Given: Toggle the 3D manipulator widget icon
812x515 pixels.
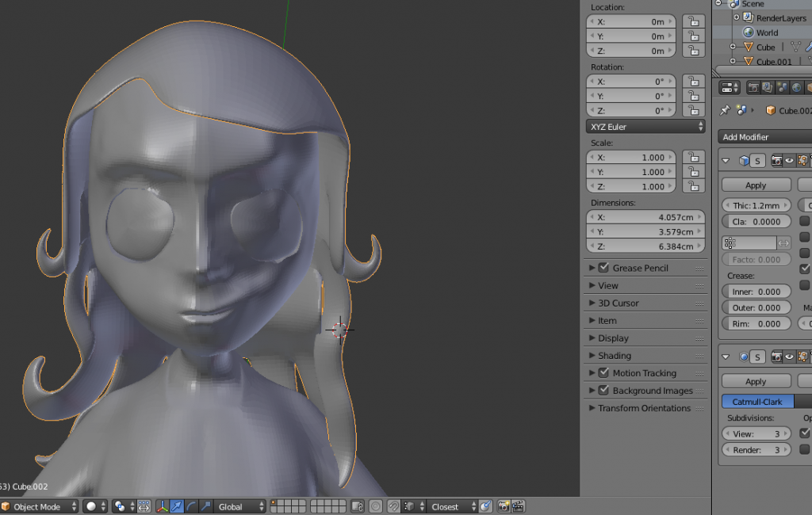Looking at the screenshot, I should 163,506.
